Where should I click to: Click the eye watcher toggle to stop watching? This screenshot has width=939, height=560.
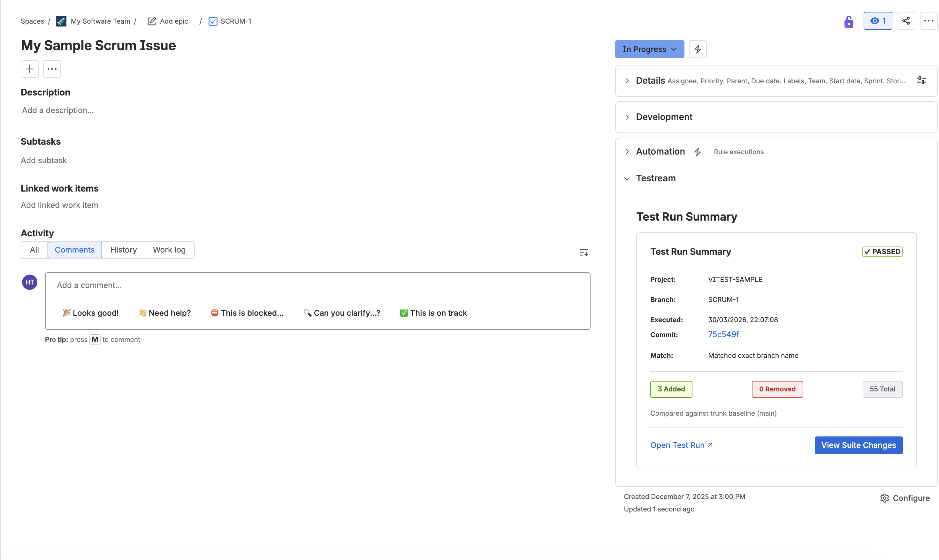877,21
